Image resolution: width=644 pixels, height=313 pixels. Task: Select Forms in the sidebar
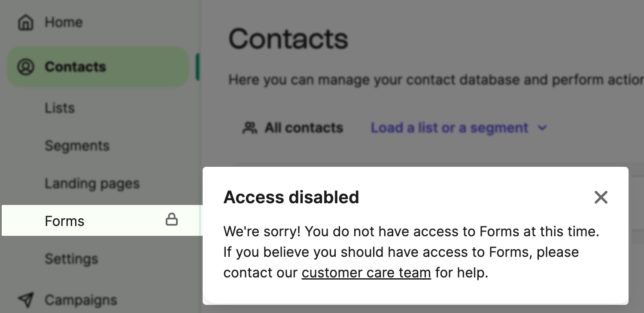coord(64,220)
